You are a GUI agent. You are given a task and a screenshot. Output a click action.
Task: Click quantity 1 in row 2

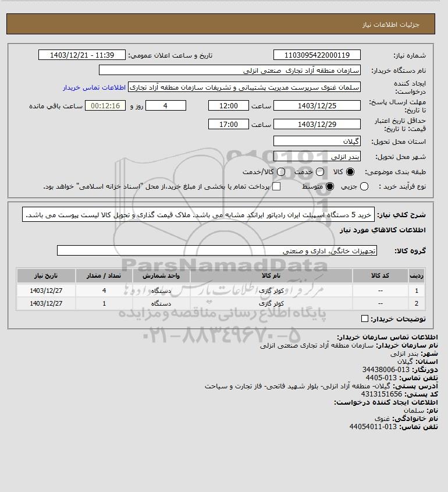tap(104, 304)
